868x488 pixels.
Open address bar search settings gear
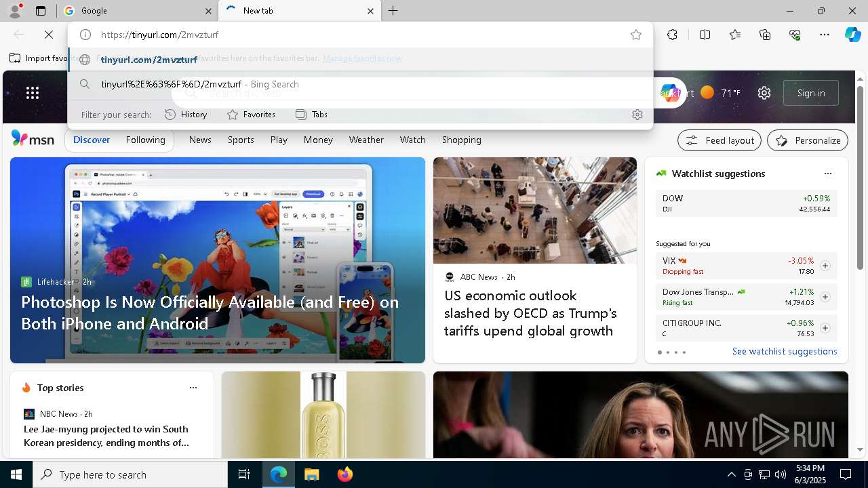pyautogui.click(x=637, y=115)
